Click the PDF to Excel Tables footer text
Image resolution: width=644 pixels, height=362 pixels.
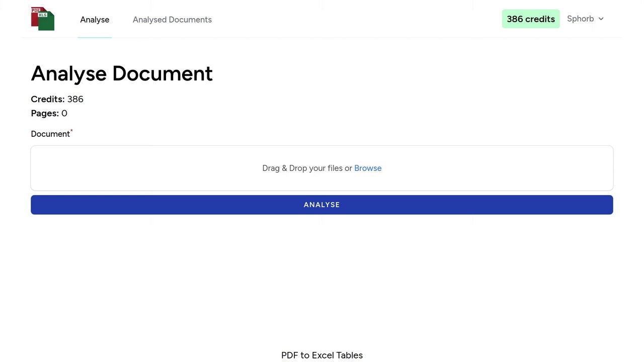click(x=322, y=355)
